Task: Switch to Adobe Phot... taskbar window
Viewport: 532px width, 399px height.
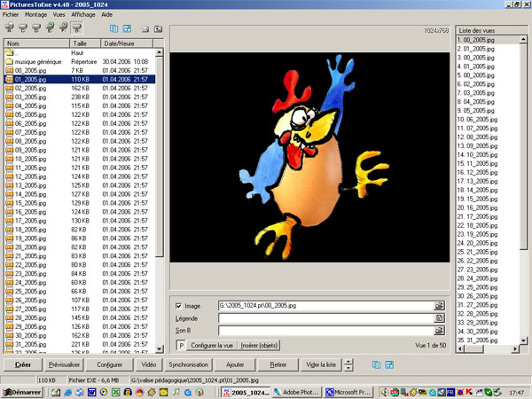Action: click(x=297, y=393)
